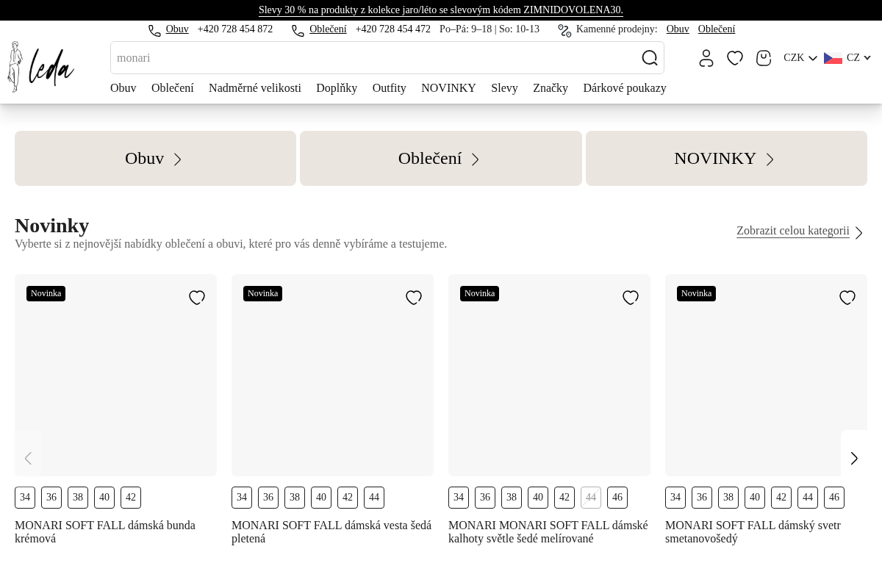
Task: Open the CZ language dropdown
Action: [858, 58]
